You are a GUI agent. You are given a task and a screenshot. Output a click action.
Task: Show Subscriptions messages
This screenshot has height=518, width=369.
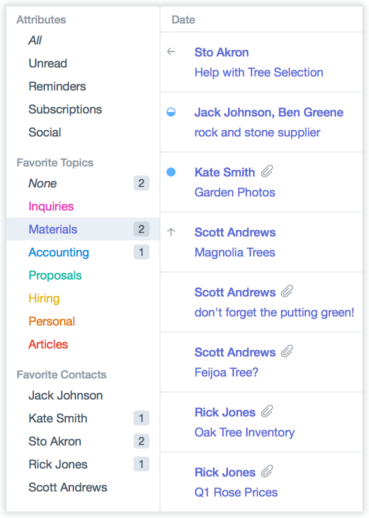tap(65, 109)
